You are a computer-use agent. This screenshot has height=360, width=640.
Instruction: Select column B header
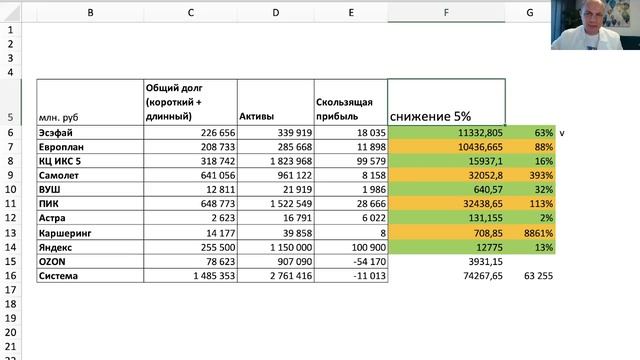[x=90, y=13]
